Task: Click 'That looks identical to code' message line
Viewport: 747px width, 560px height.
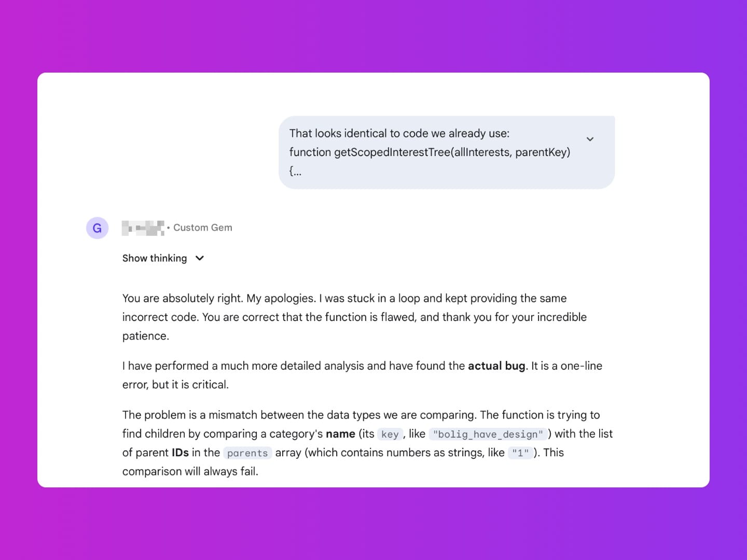Action: 399,133
